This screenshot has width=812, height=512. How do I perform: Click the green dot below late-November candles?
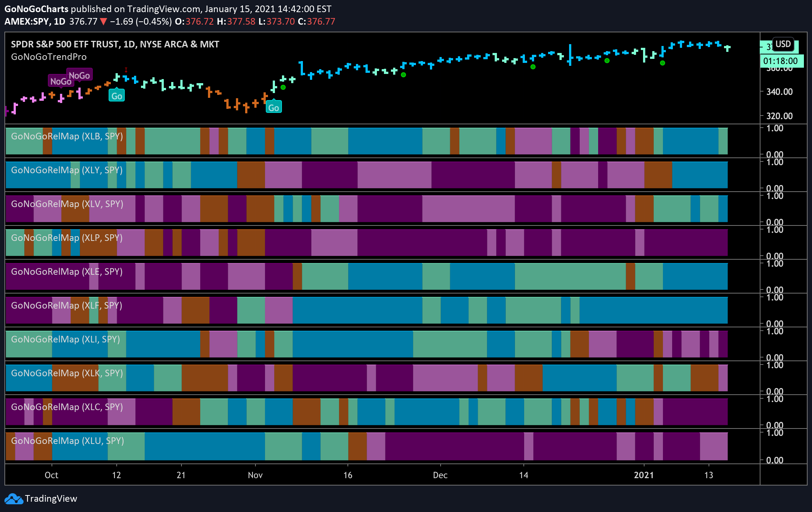click(x=403, y=75)
